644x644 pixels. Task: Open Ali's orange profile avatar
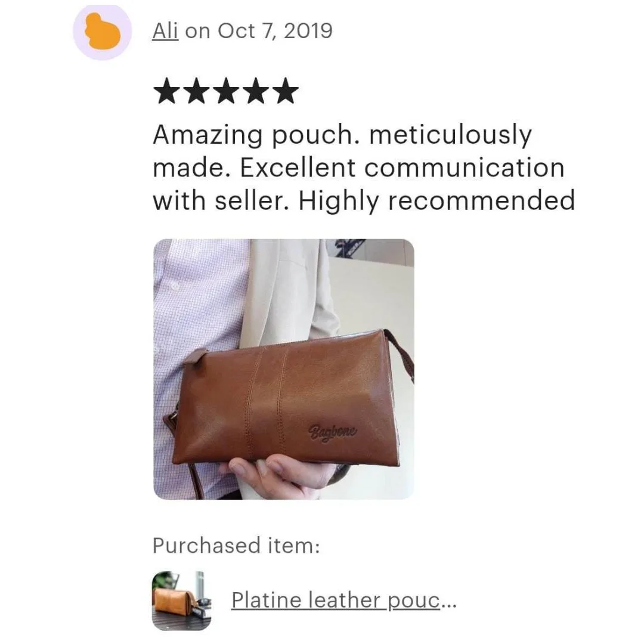103,32
